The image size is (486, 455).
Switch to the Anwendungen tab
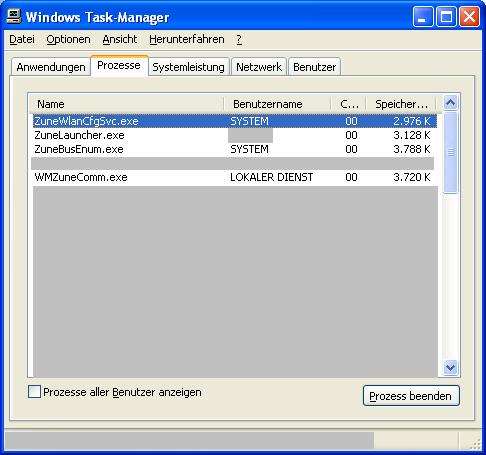[x=51, y=67]
